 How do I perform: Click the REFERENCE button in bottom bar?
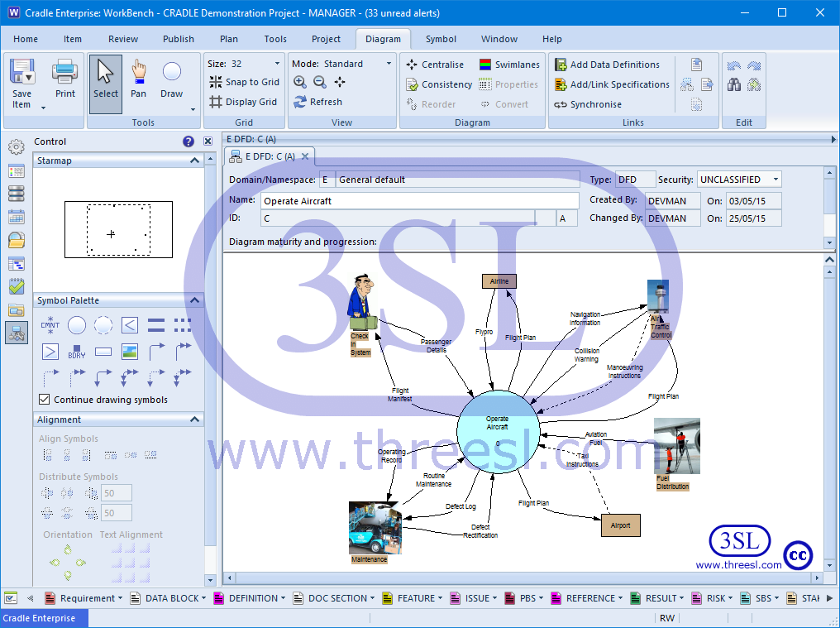(587, 598)
